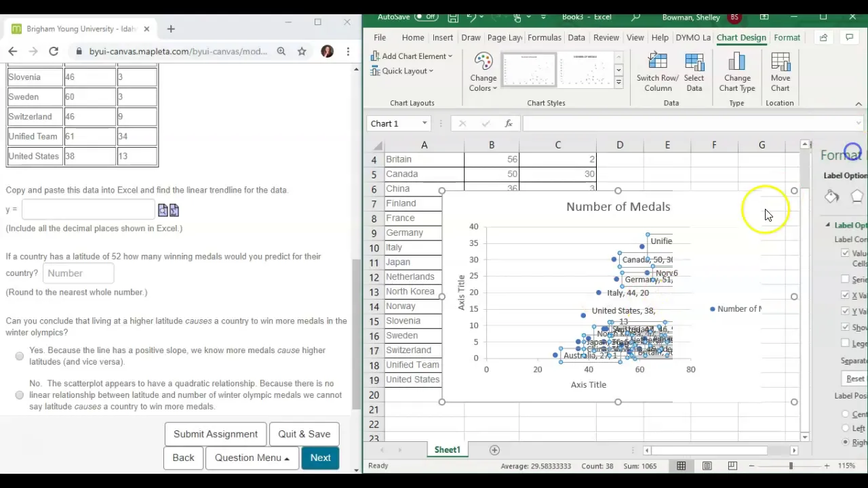Viewport: 868px width, 488px height.
Task: Click the Back arrow in Chrome
Action: point(13,52)
